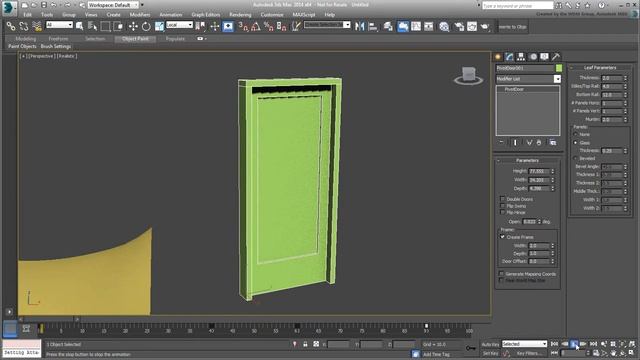Screen dimensions: 640x360
Task: Click Add Time Tag in status bar
Action: (x=436, y=354)
